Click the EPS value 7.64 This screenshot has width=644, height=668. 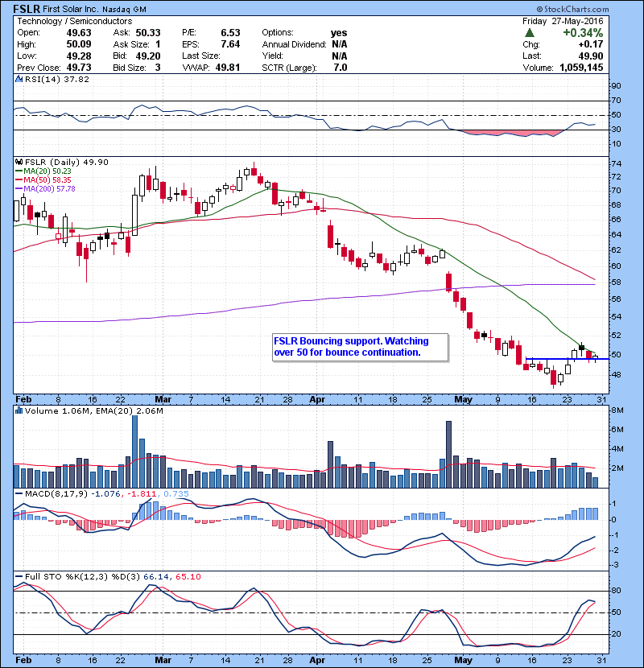[230, 44]
